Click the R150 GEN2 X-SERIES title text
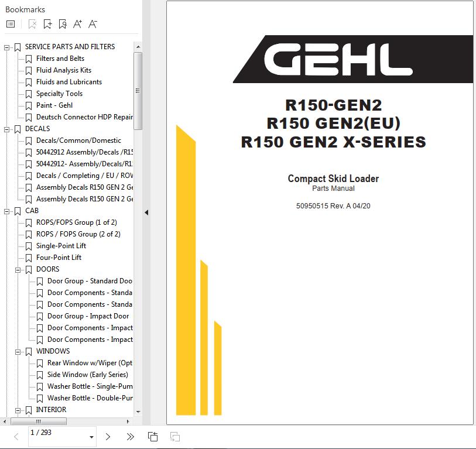Screen dimensions: 476x449 (x=333, y=142)
